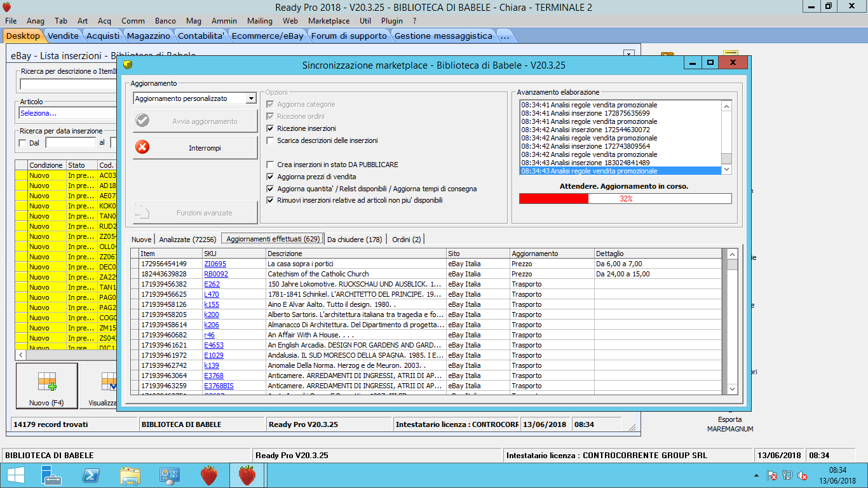The image size is (868, 488).
Task: Show hidden tray icons arrow
Action: (756, 475)
